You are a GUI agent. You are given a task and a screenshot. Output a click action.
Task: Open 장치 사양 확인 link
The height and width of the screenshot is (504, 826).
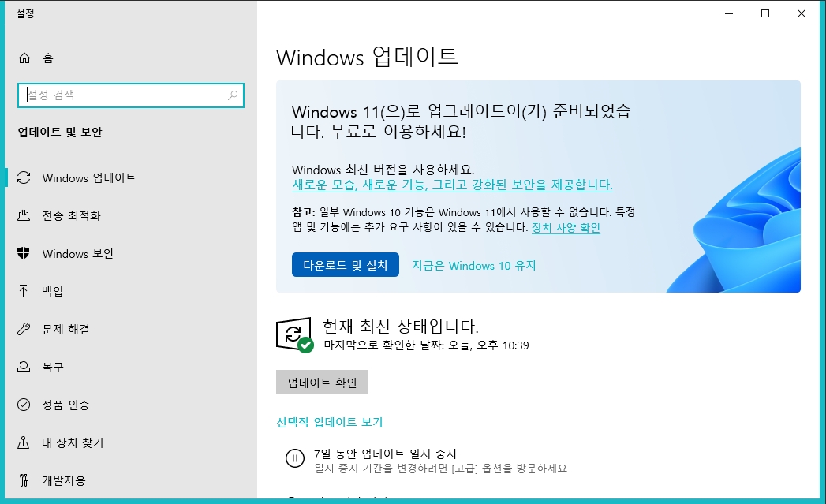pyautogui.click(x=566, y=227)
